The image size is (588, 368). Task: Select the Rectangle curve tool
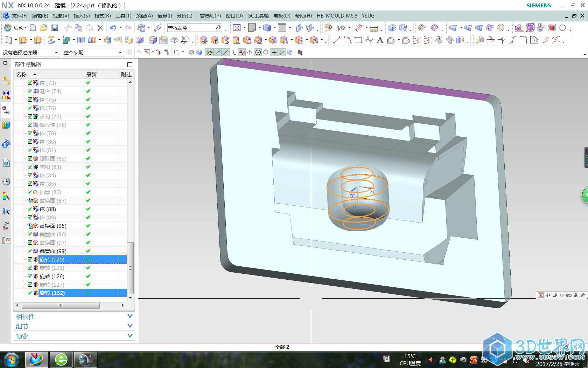coord(358,40)
